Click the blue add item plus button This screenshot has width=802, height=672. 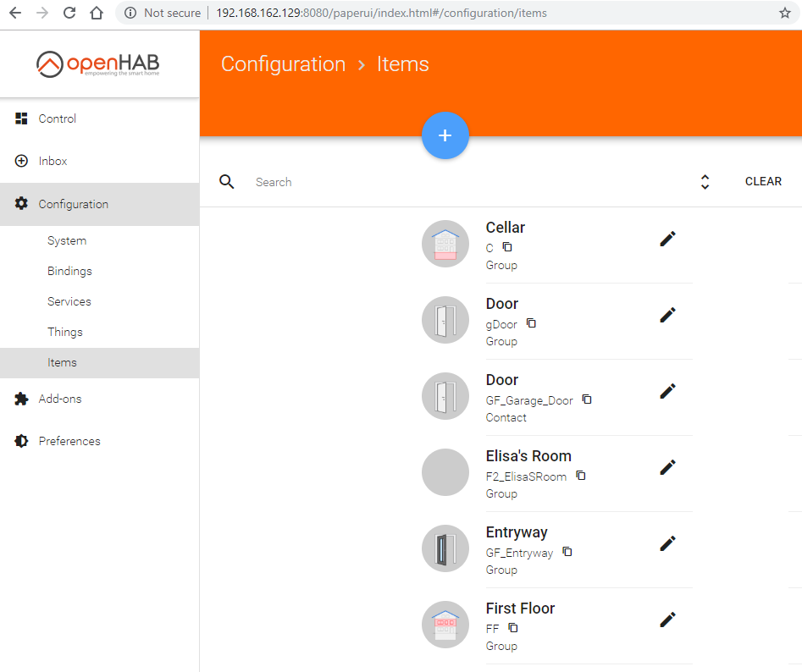click(x=445, y=135)
